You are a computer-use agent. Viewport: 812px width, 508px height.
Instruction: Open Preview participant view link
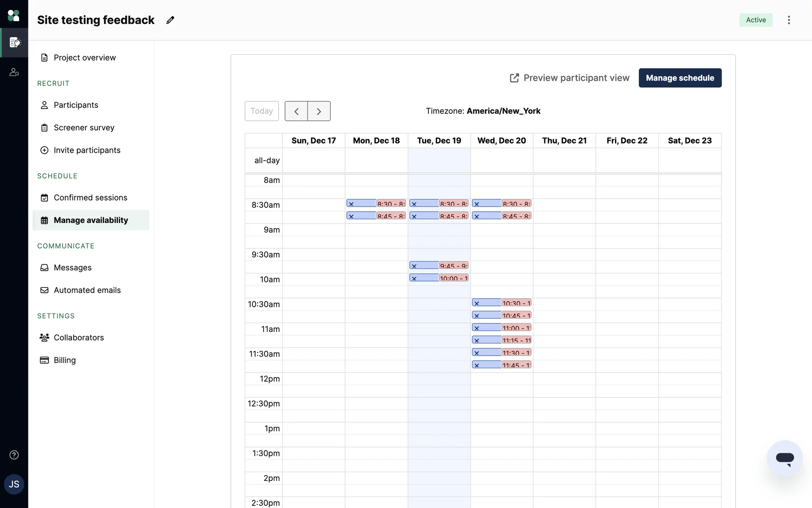570,78
